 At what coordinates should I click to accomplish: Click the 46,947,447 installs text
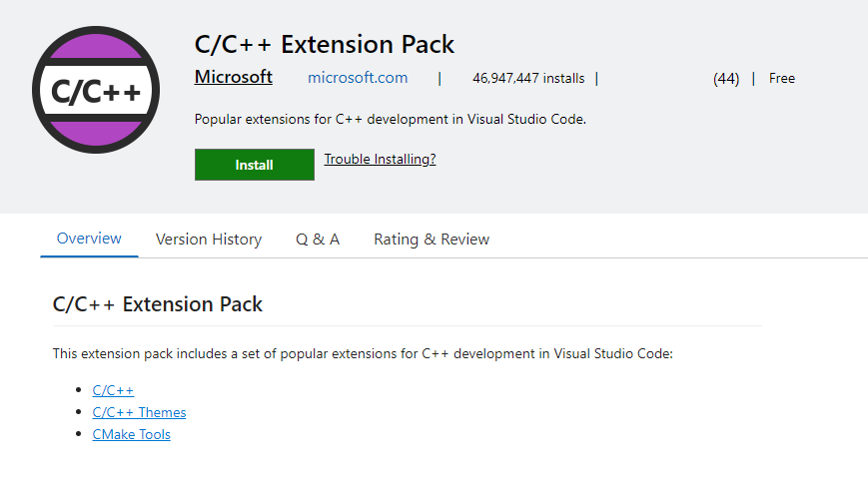pyautogui.click(x=528, y=79)
